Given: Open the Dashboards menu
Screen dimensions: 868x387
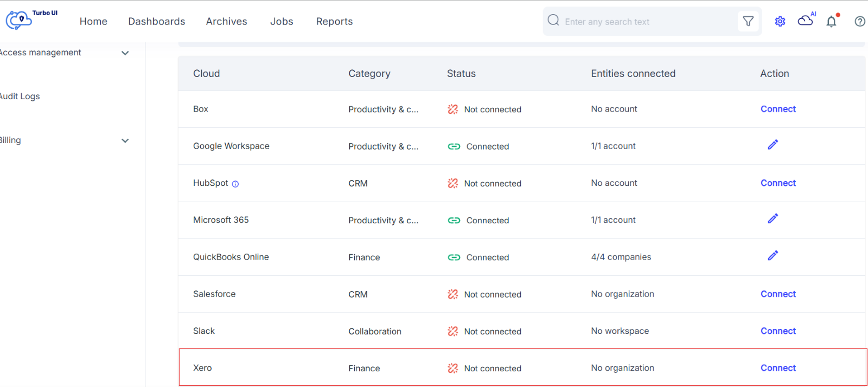Looking at the screenshot, I should (157, 21).
